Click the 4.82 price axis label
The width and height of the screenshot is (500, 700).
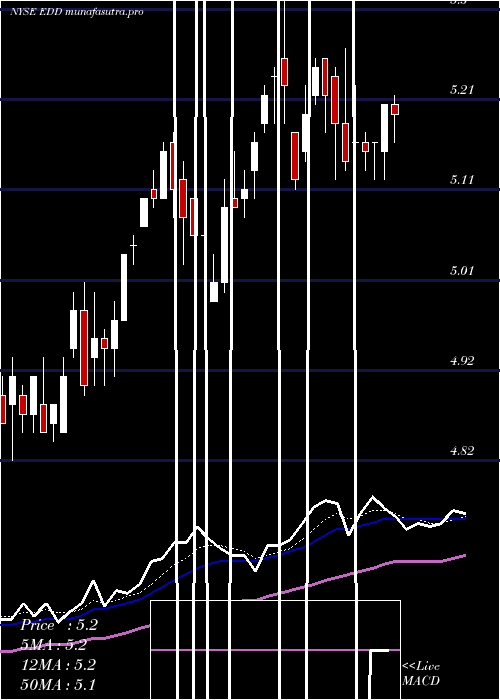point(462,451)
